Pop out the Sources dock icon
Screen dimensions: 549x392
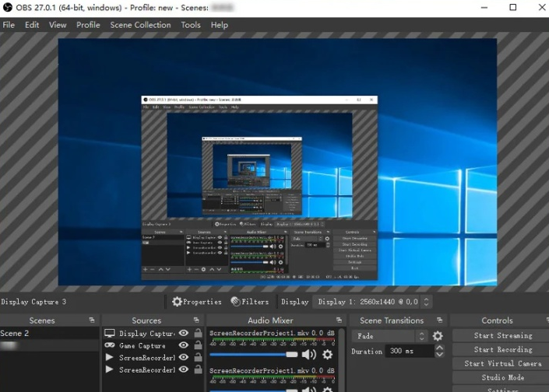point(196,320)
